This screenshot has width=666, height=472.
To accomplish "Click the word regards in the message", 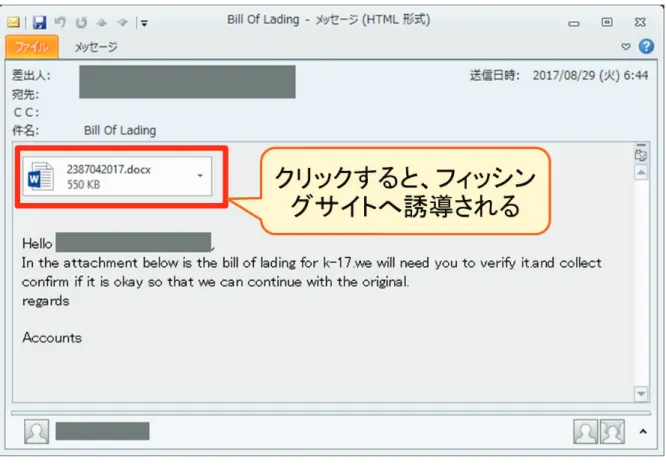I will (x=45, y=301).
